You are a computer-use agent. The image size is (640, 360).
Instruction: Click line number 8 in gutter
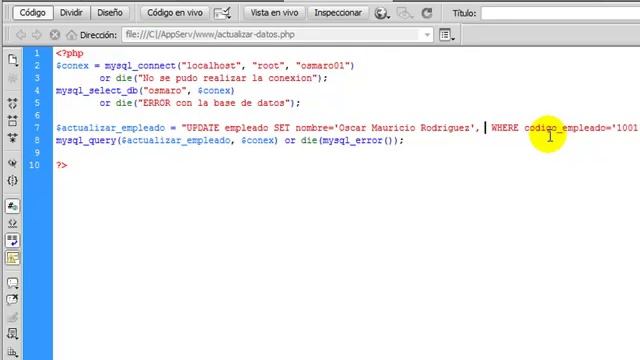point(37,140)
